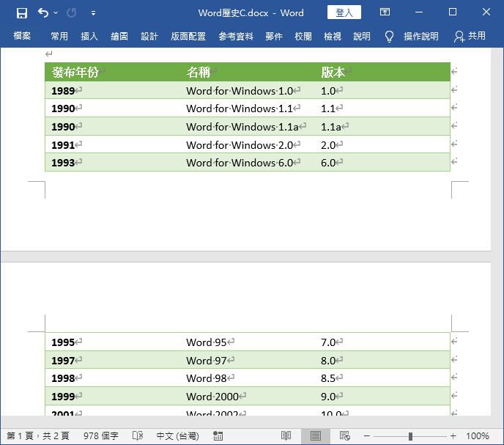
Task: Switch to the 插入 ribbon tab
Action: click(x=89, y=36)
